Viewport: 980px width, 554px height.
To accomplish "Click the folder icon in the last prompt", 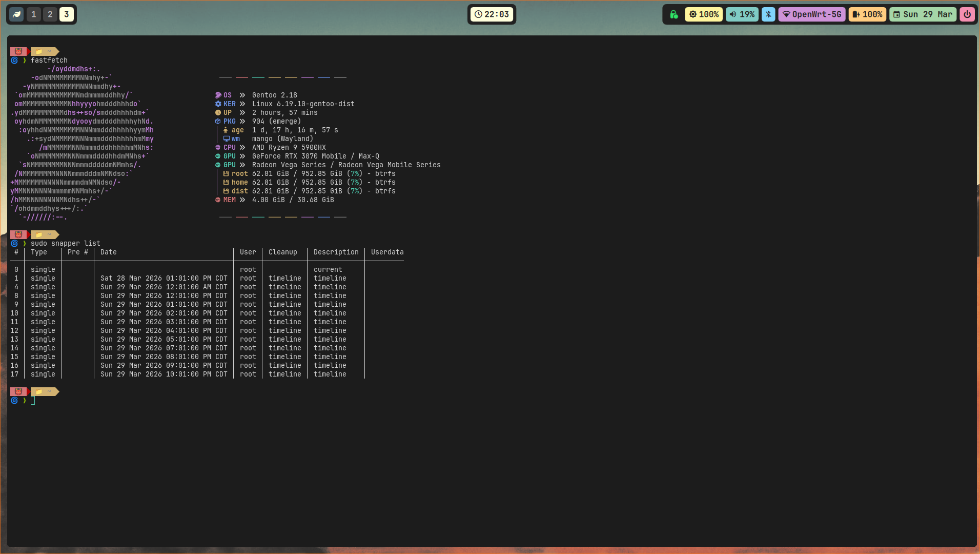I will (39, 392).
